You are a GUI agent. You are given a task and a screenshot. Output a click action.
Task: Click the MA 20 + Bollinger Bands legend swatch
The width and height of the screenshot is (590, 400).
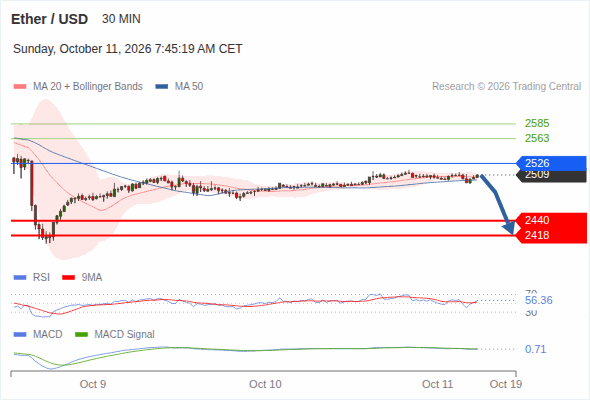click(20, 87)
